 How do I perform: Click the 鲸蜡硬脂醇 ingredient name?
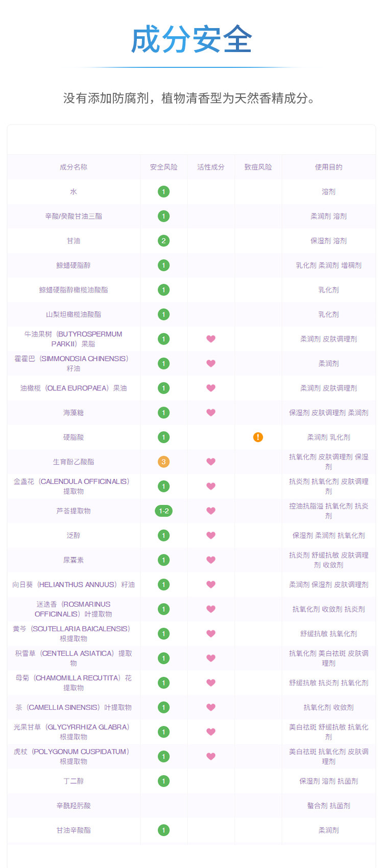pyautogui.click(x=74, y=265)
